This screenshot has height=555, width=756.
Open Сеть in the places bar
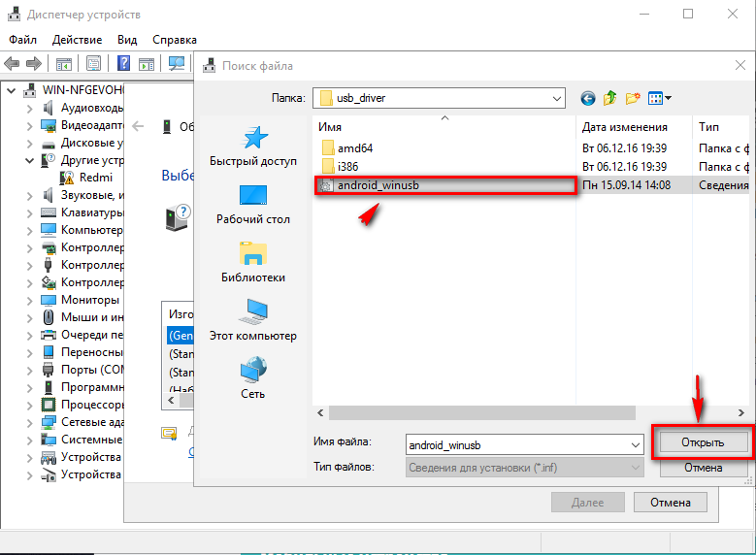coord(253,378)
